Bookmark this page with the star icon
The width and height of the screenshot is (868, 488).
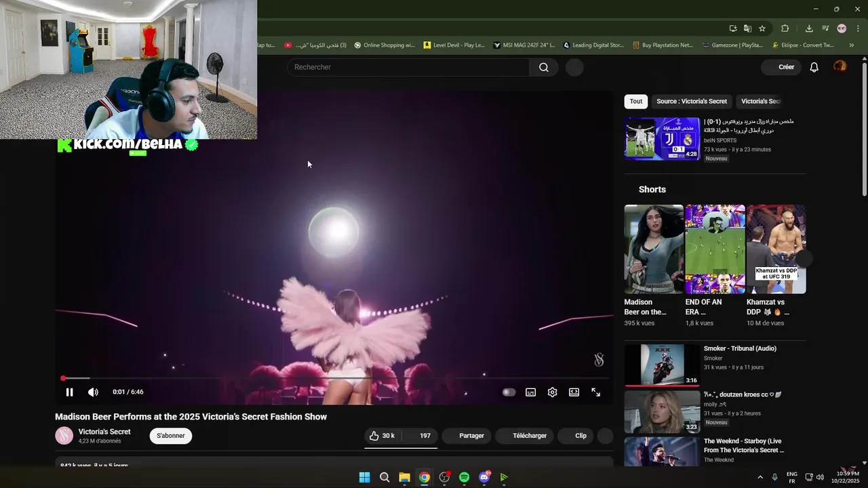[762, 28]
